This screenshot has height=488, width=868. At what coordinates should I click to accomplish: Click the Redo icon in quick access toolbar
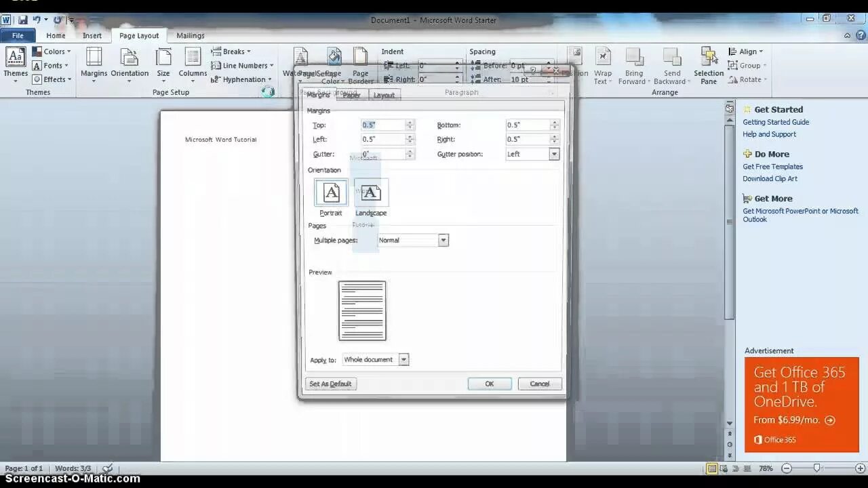point(58,20)
